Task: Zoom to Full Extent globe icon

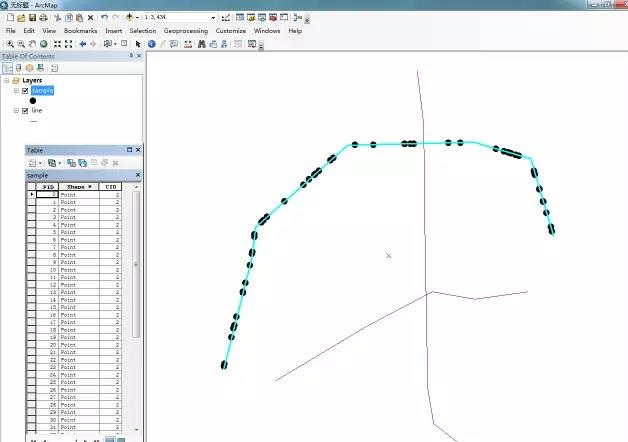Action: [x=44, y=44]
